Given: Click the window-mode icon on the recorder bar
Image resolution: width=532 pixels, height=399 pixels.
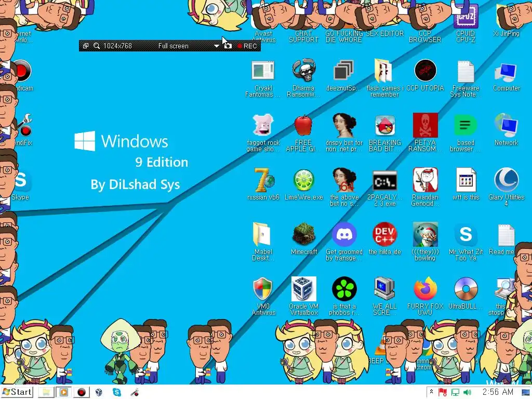Looking at the screenshot, I should coord(86,46).
